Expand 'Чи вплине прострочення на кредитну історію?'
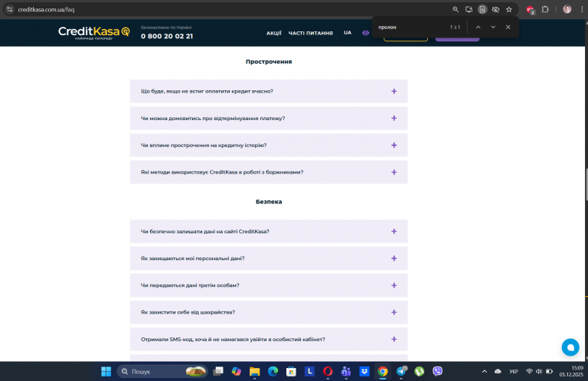The width and height of the screenshot is (588, 381). 269,145
